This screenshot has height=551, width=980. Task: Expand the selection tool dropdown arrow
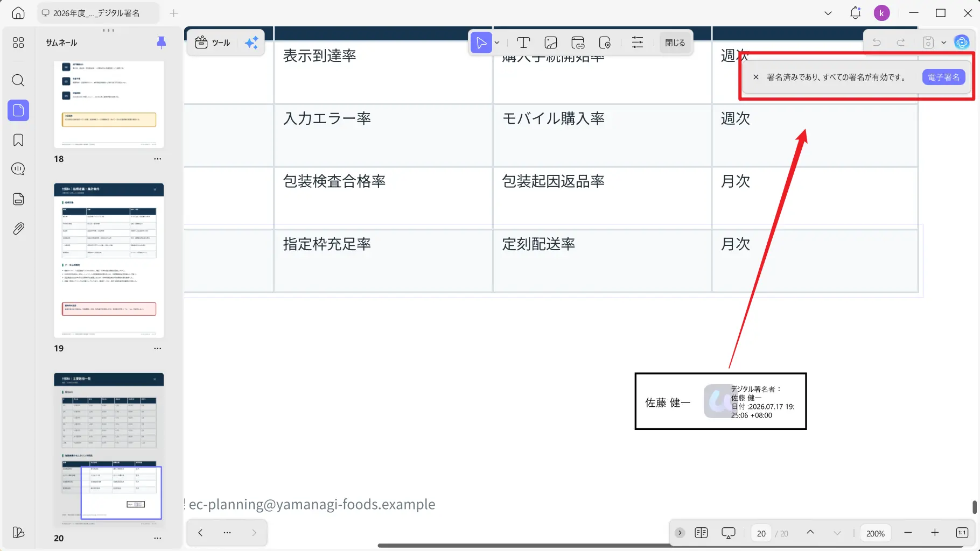click(x=497, y=43)
